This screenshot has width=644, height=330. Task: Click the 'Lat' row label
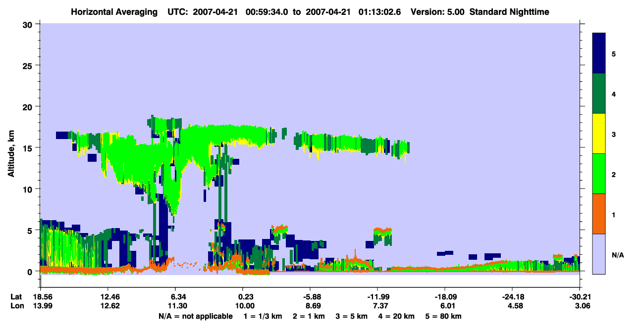16,297
